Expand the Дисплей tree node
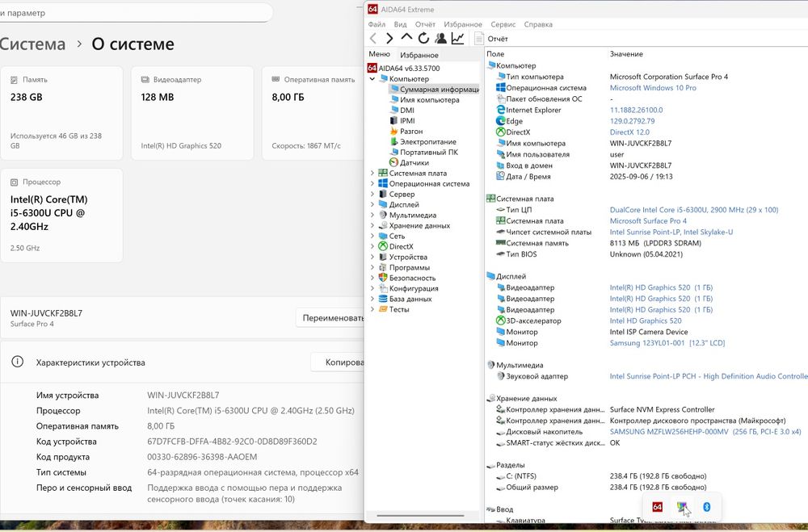This screenshot has height=532, width=808. coord(372,204)
